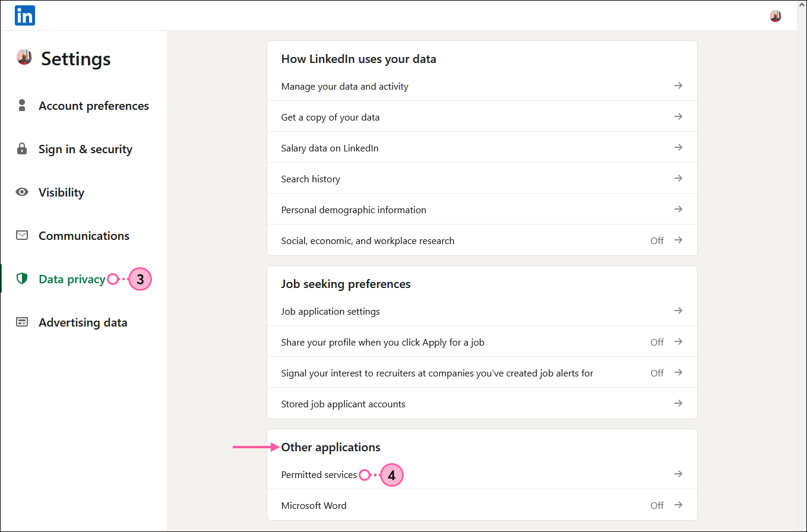This screenshot has width=807, height=532.
Task: Click the Account preferences person icon
Action: 22,106
